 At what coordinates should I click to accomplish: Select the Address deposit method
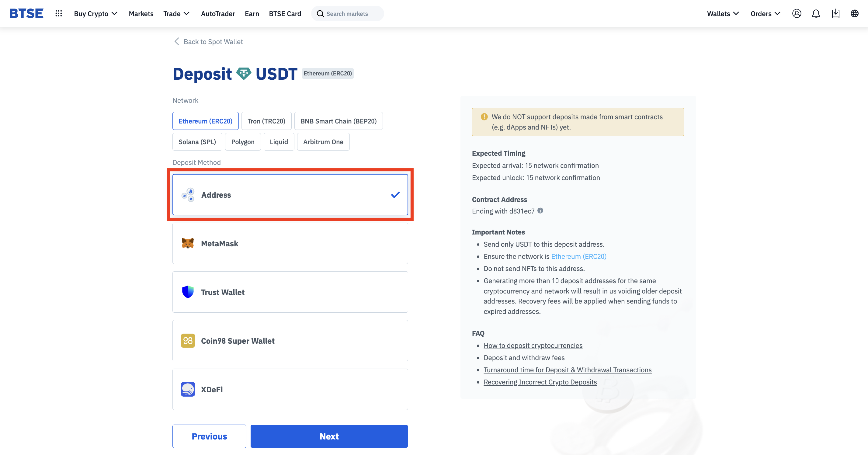[x=290, y=195]
